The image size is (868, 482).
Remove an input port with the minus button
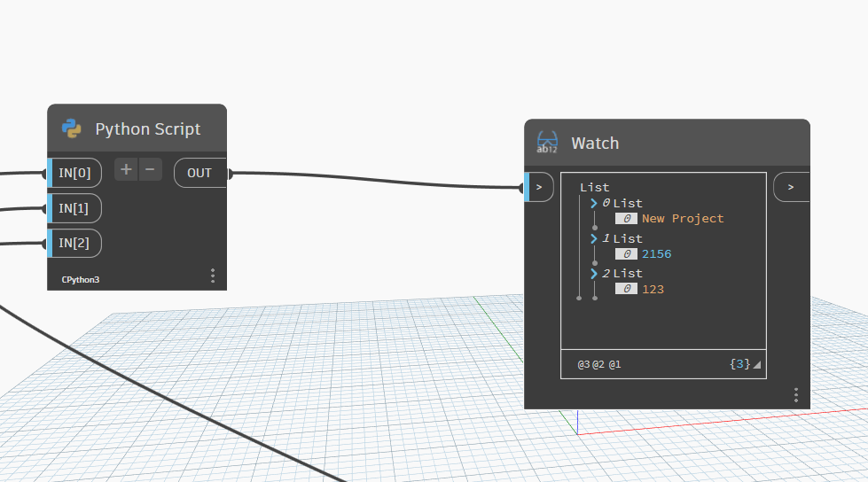tap(150, 169)
